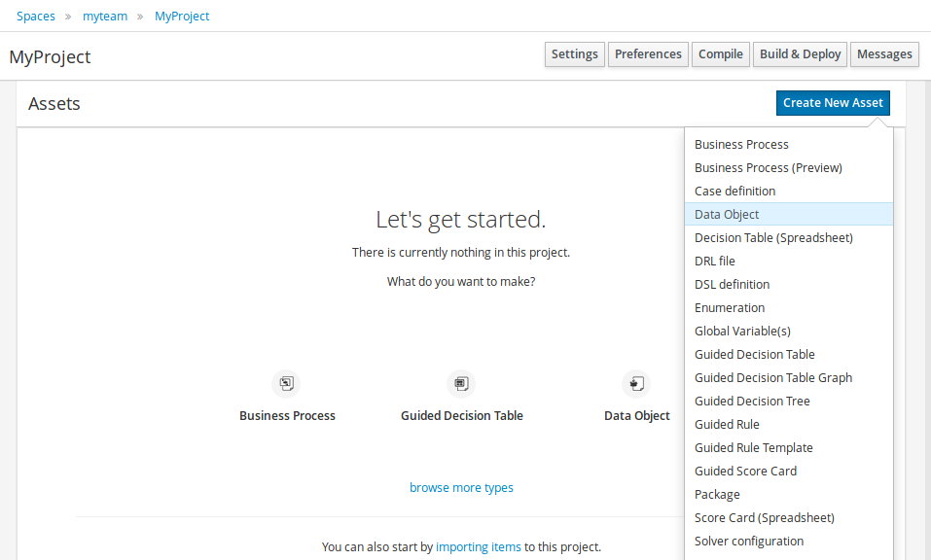Follow the browse more types link

[461, 488]
